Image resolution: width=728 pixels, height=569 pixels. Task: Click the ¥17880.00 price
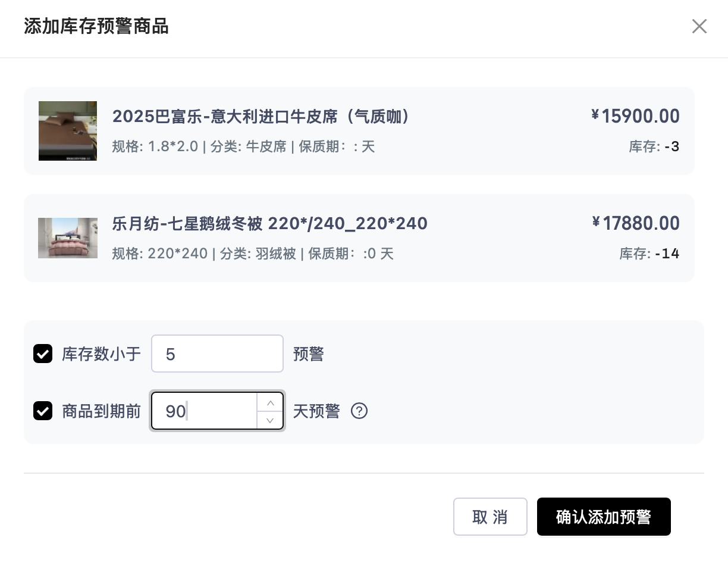click(635, 224)
